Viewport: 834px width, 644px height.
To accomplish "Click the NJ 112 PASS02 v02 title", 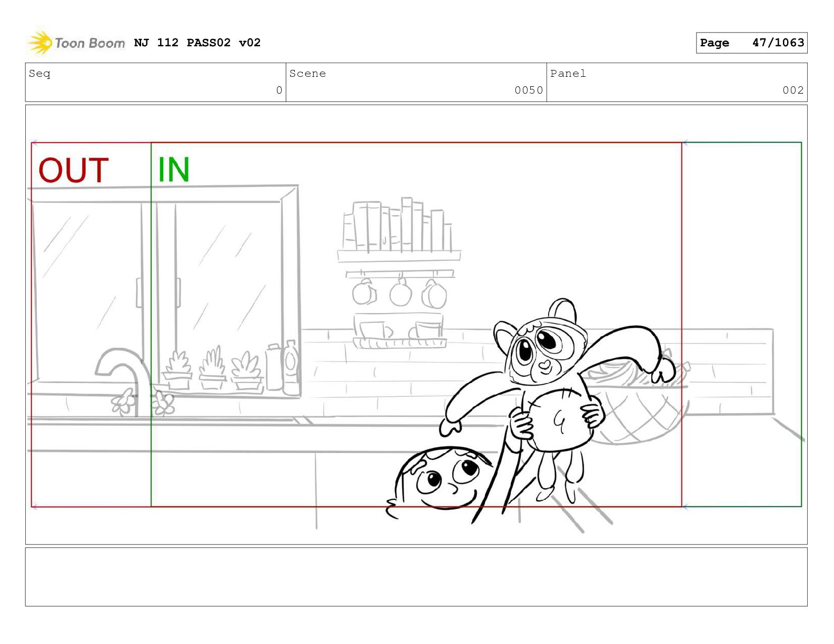I will (197, 43).
